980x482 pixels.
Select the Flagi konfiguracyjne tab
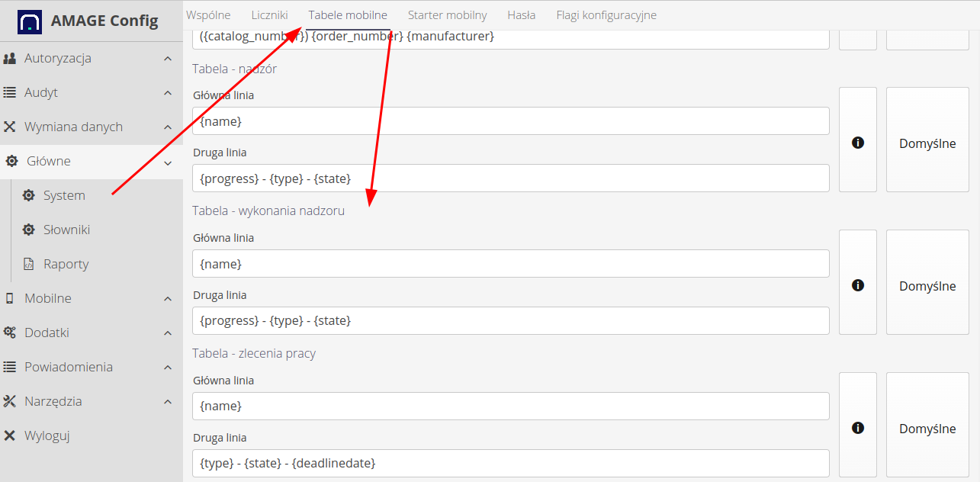point(606,15)
